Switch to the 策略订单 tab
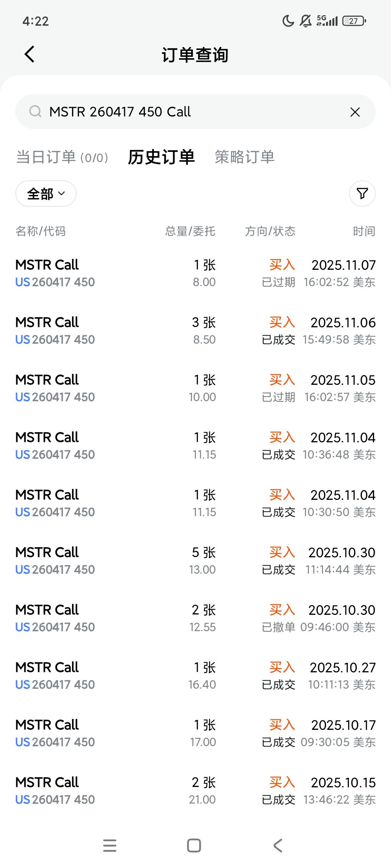Image resolution: width=391 pixels, height=868 pixels. pos(245,157)
